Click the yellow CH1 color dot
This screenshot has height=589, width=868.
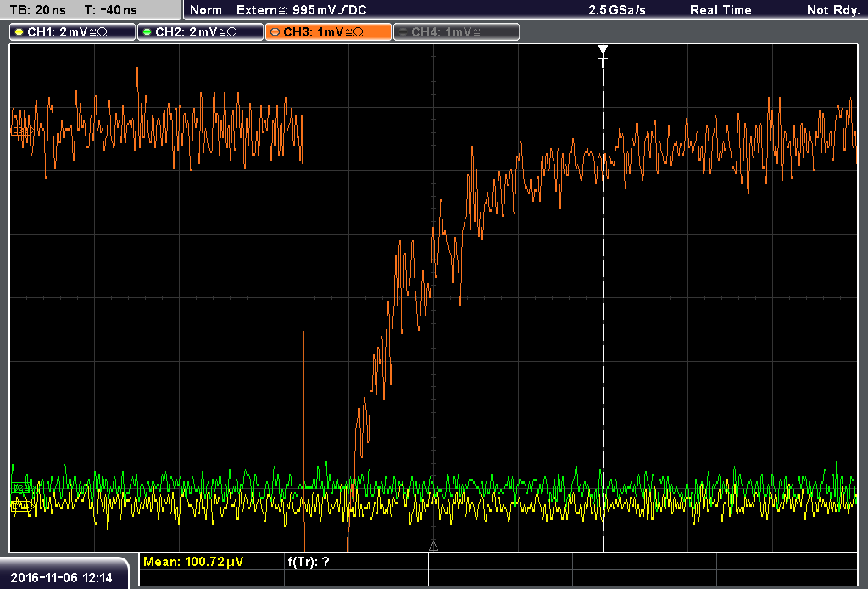(x=19, y=32)
